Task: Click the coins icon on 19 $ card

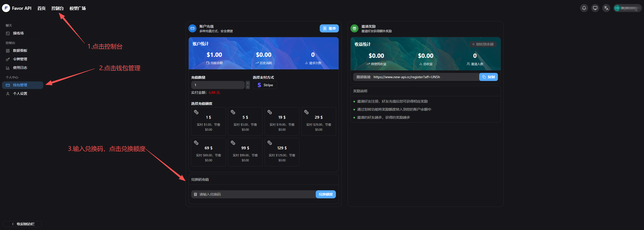Action: [x=270, y=112]
